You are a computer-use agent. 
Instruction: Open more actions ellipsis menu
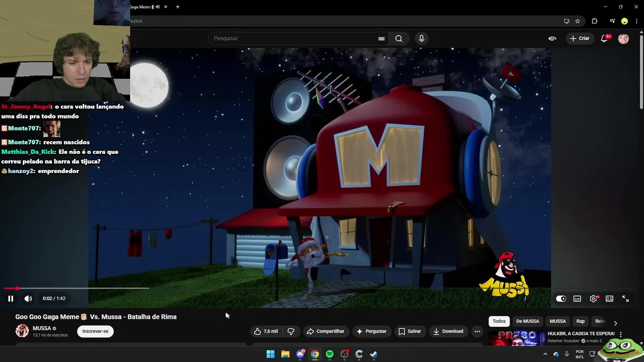point(477,331)
